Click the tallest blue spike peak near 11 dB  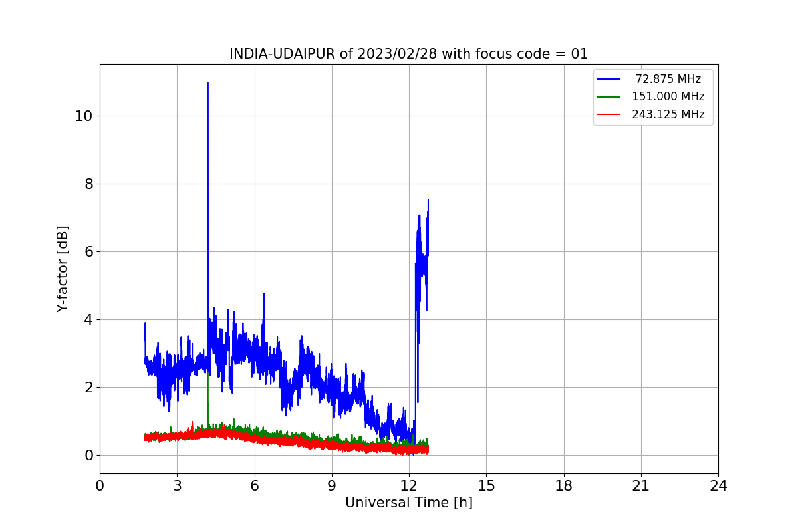(x=207, y=83)
